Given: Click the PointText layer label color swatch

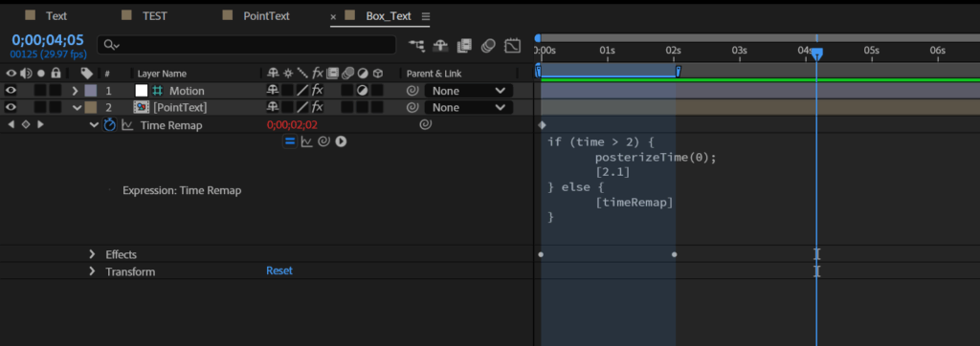Looking at the screenshot, I should click(91, 107).
